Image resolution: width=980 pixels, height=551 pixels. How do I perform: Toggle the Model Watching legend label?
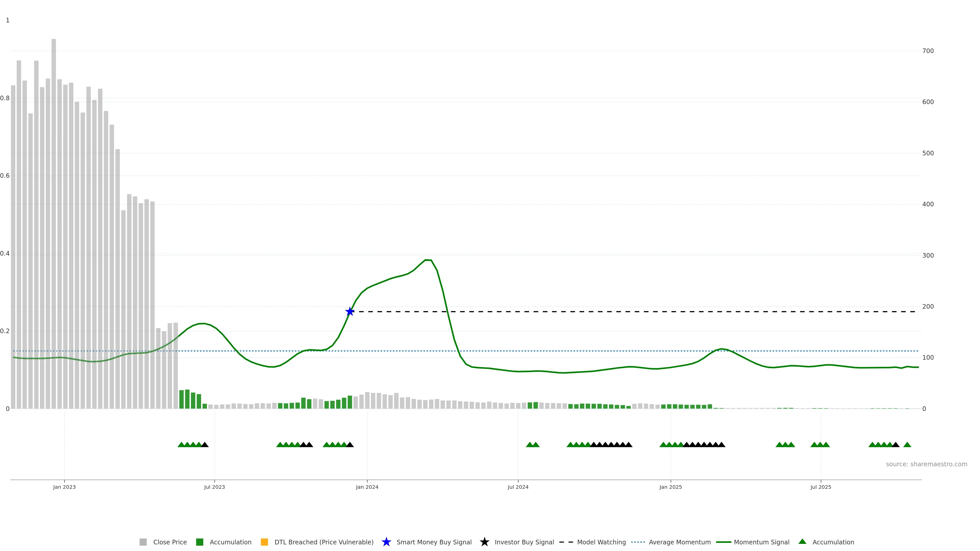click(601, 542)
